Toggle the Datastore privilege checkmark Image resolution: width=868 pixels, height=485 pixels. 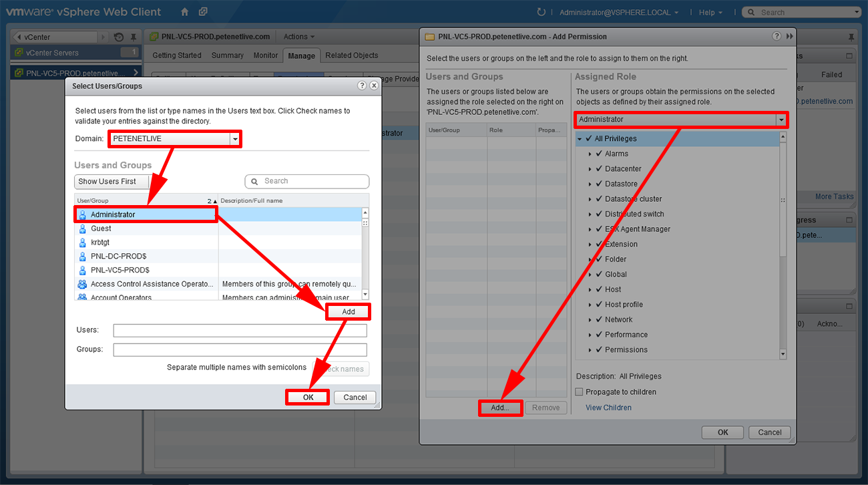(599, 184)
